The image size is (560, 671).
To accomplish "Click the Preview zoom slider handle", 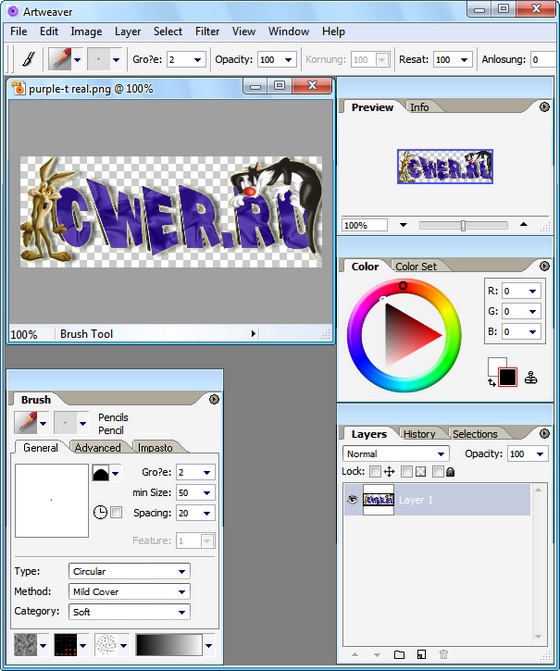I will click(x=463, y=225).
